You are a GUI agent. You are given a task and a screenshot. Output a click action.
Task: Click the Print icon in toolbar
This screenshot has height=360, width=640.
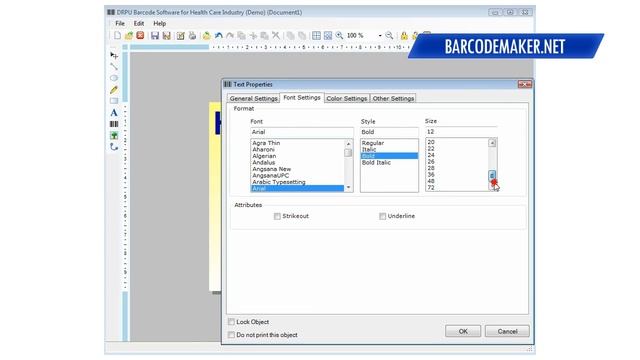pyautogui.click(x=192, y=36)
